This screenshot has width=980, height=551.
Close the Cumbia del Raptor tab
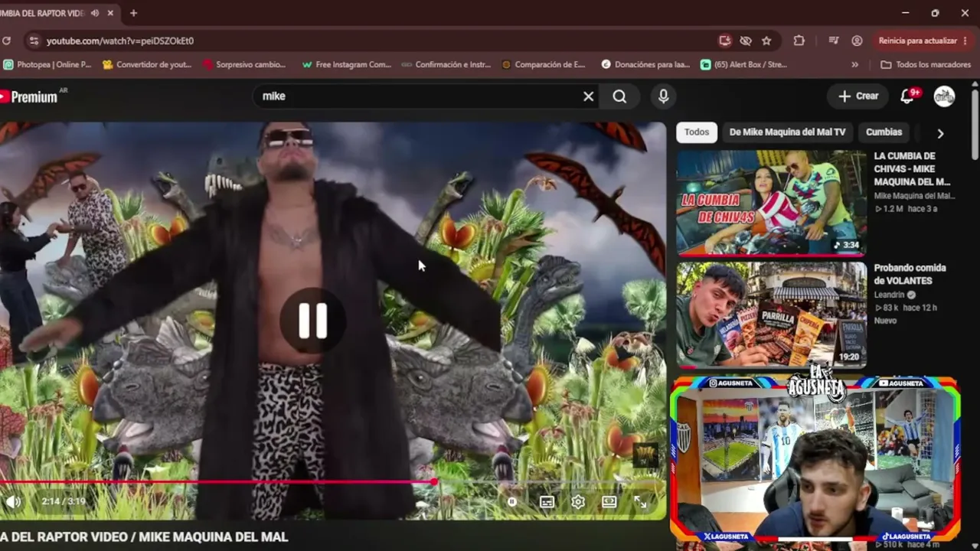[x=111, y=13]
